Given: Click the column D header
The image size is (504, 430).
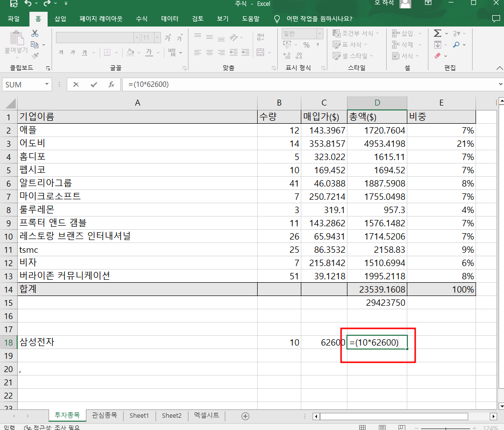Looking at the screenshot, I should pyautogui.click(x=377, y=103).
